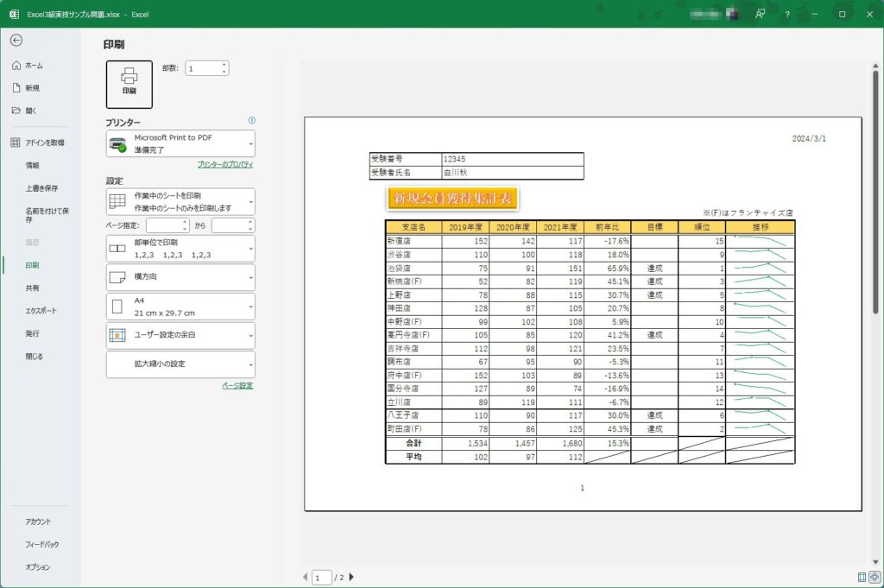Expand the A4 paper size dropdown
The image size is (884, 588).
tap(180, 307)
